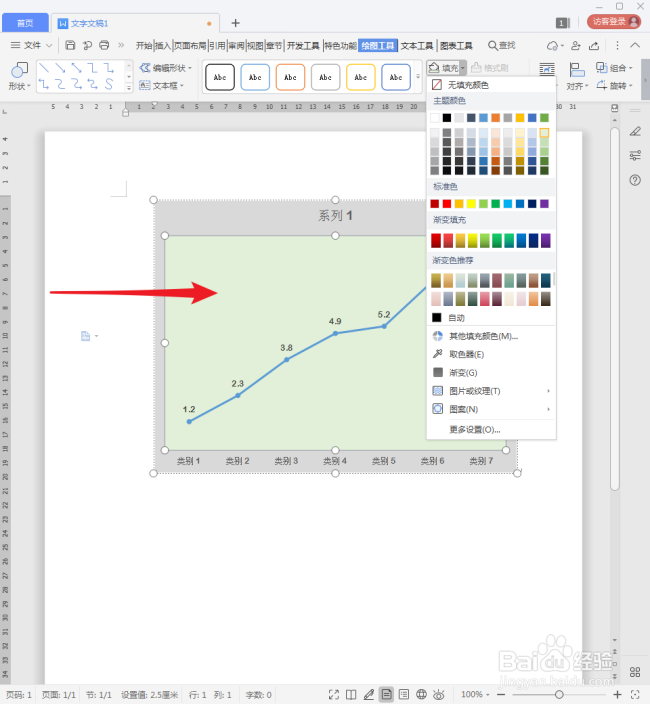Click the Print icon
650x704 pixels.
click(104, 45)
